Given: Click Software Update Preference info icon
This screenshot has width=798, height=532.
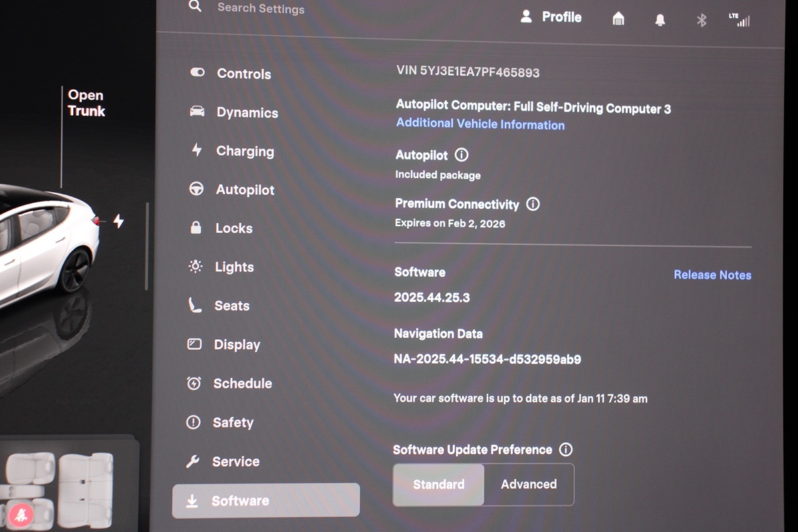Looking at the screenshot, I should (566, 450).
